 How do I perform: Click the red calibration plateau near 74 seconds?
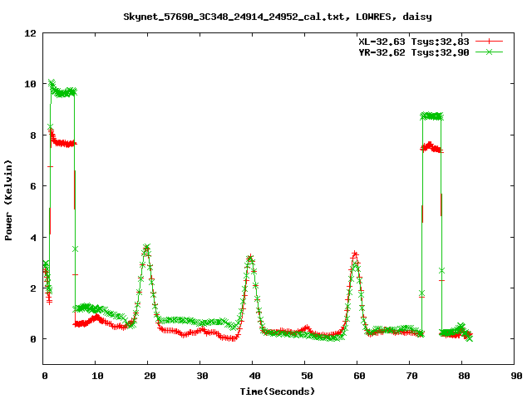point(431,148)
